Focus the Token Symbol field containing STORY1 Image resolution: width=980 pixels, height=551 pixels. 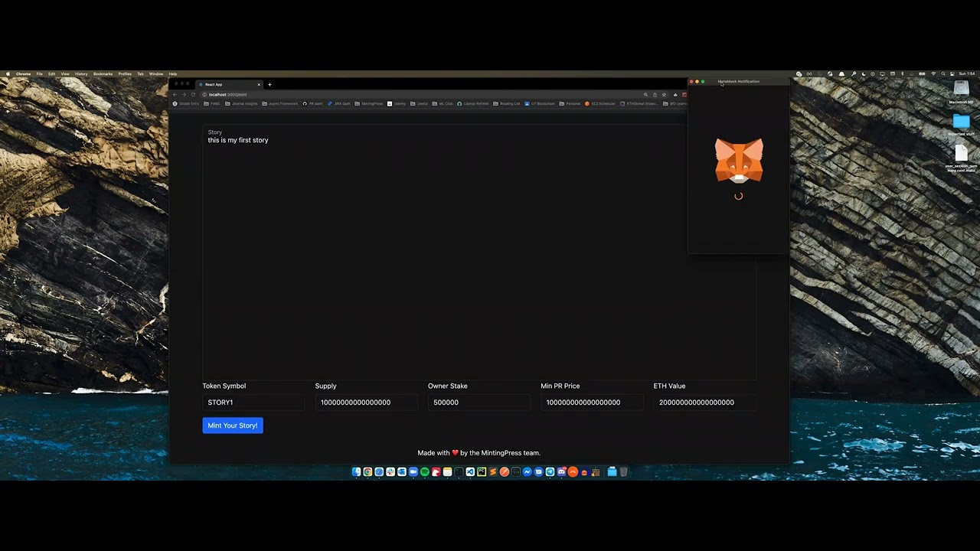point(253,402)
